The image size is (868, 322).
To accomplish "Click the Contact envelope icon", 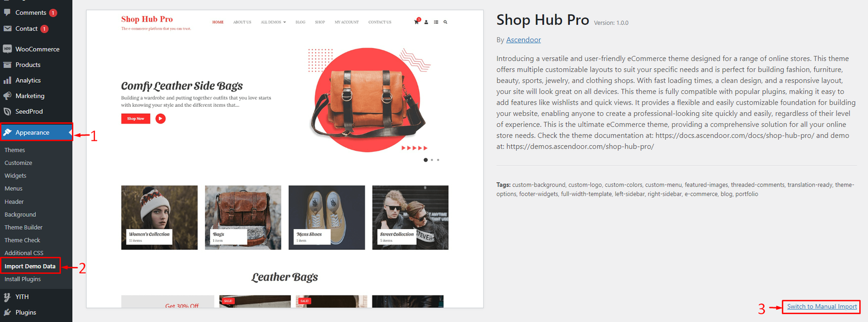I will click(x=7, y=29).
